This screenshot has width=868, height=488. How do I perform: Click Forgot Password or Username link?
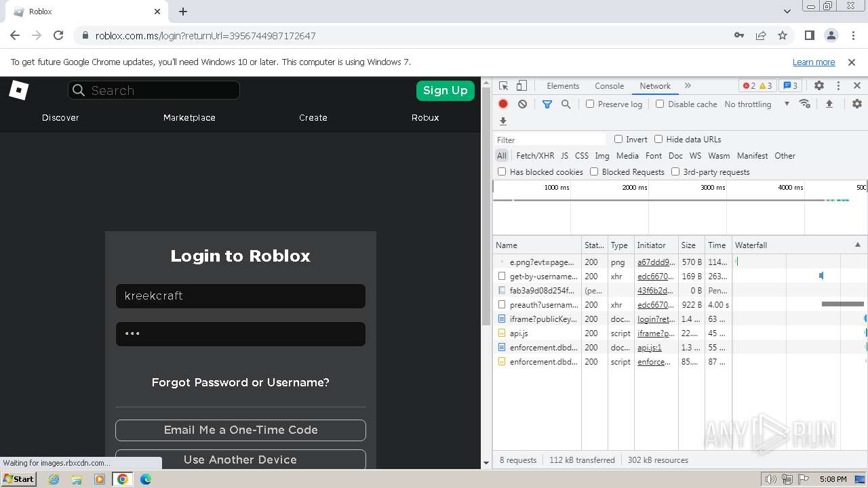point(241,382)
